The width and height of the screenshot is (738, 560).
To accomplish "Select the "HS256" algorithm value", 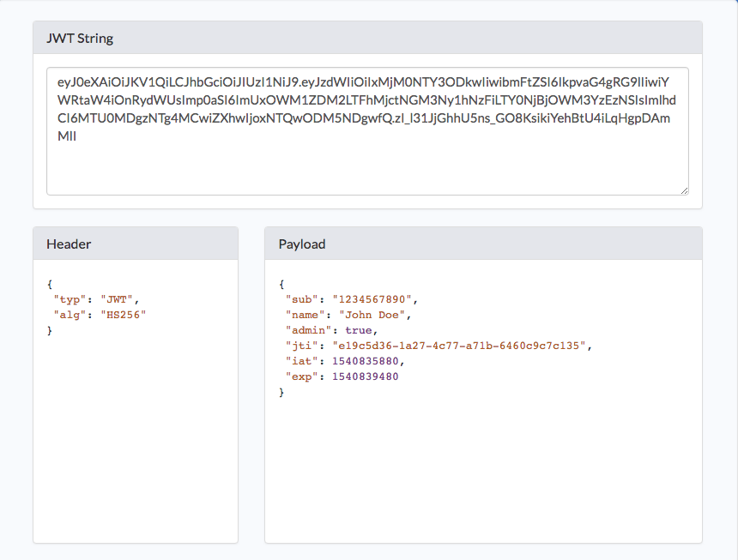I will (124, 315).
